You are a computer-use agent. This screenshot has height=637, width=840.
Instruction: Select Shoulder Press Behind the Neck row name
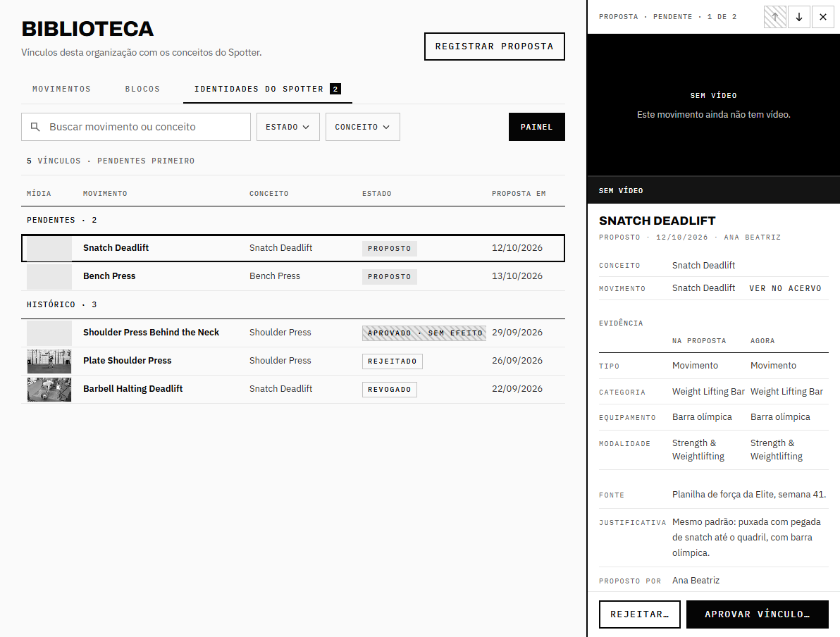[x=151, y=332]
